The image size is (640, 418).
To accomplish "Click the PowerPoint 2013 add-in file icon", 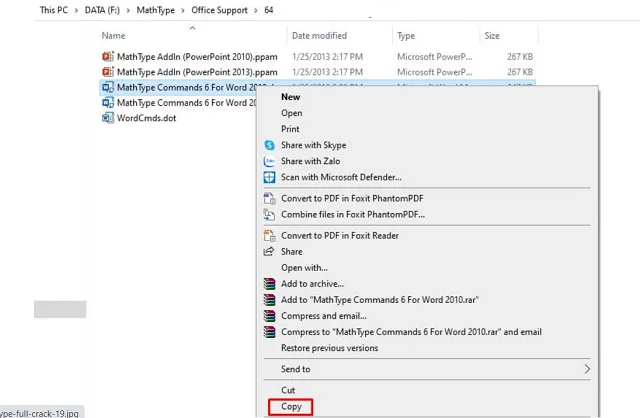I will coord(108,72).
